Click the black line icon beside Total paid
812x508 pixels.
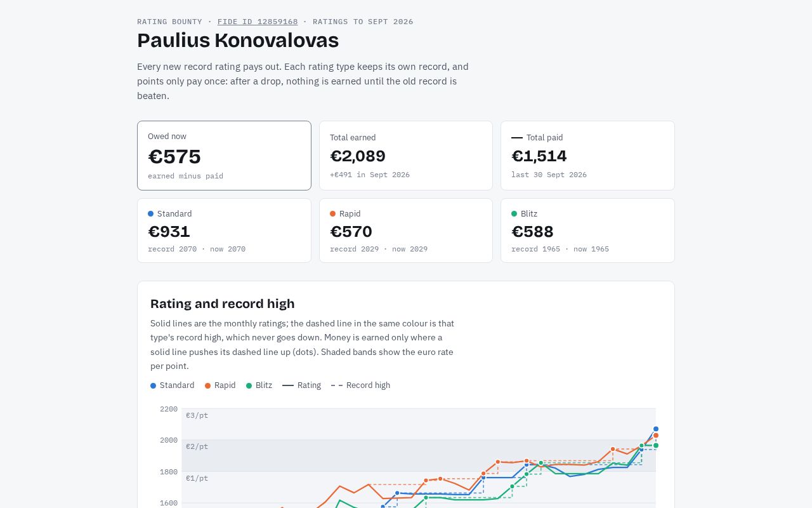pyautogui.click(x=517, y=138)
